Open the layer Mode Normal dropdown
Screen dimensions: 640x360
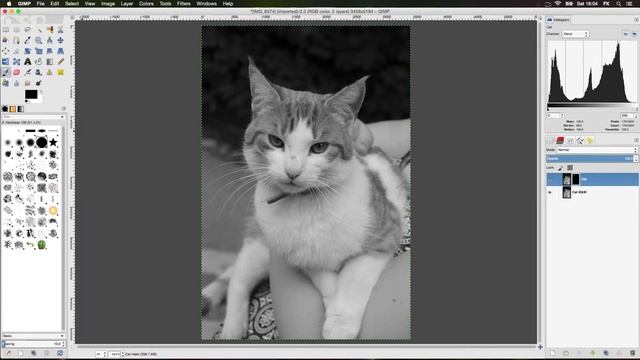tap(597, 150)
